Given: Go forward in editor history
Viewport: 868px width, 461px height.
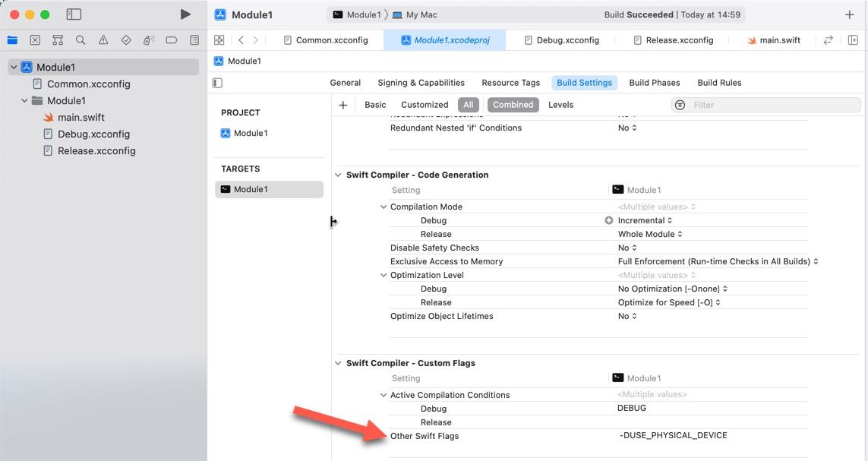Looking at the screenshot, I should pyautogui.click(x=255, y=39).
